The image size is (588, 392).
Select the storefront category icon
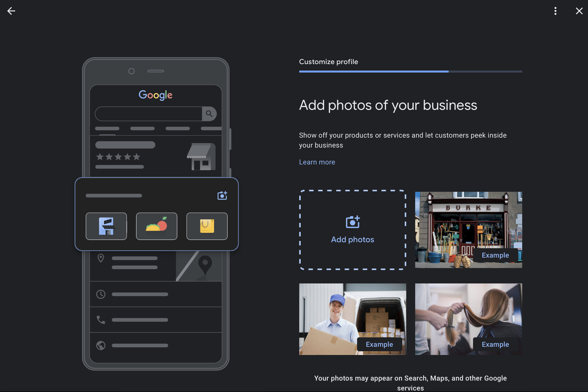coord(106,226)
